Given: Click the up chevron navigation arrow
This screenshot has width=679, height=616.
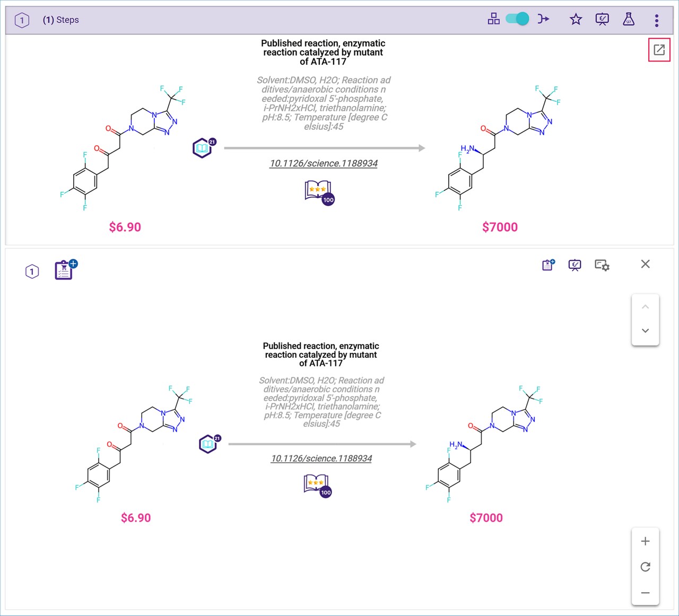Looking at the screenshot, I should [645, 307].
